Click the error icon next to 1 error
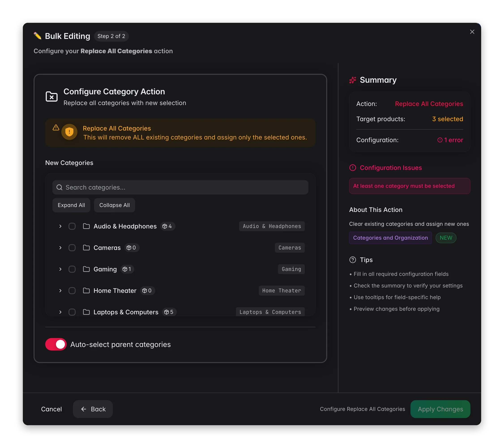Viewport: 504px width, 448px height. pyautogui.click(x=440, y=140)
